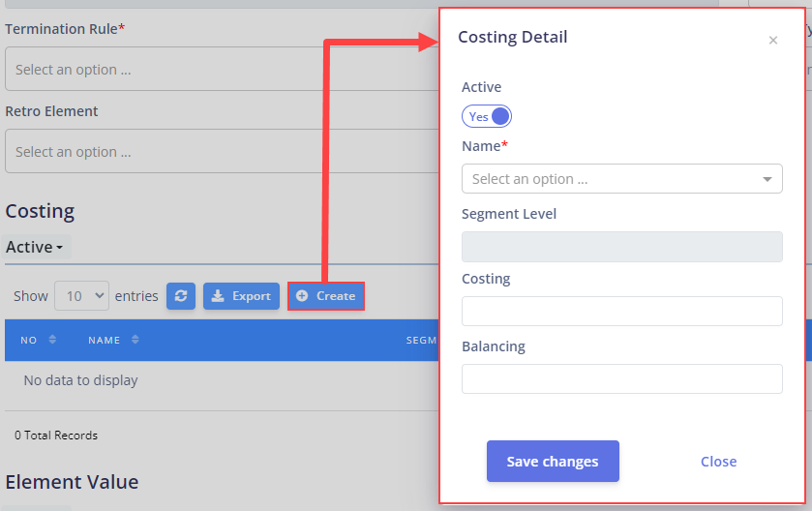
Task: Close Costing Detail with X icon
Action: coord(772,41)
